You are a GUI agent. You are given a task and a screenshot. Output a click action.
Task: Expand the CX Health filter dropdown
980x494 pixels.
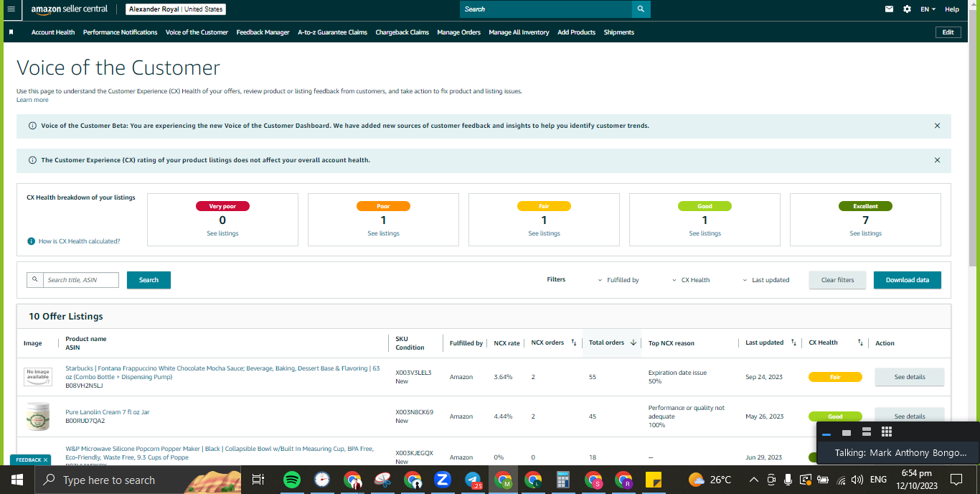point(691,280)
